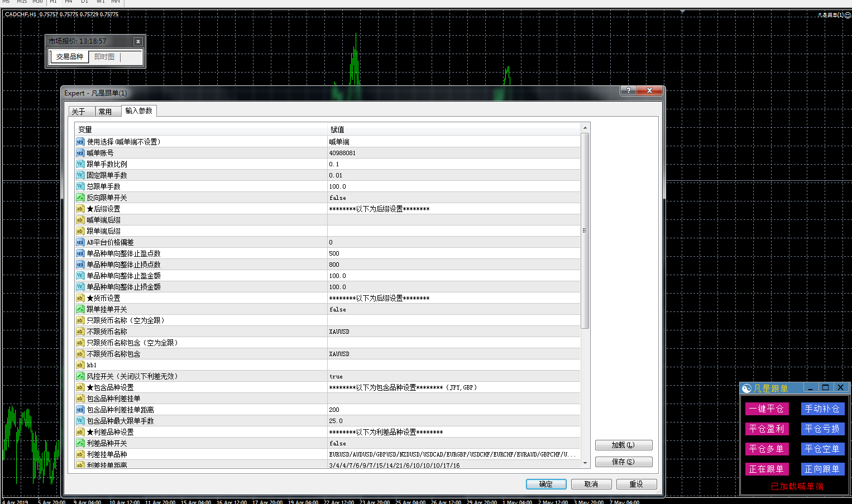852x504 pixels.
Task: Select the true value of 风控开关
Action: point(336,376)
